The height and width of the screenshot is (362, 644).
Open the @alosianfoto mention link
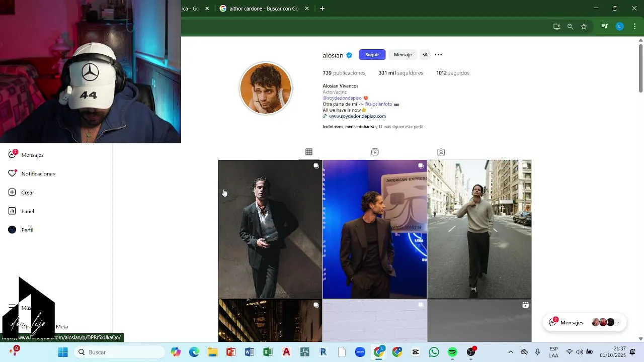click(x=378, y=104)
